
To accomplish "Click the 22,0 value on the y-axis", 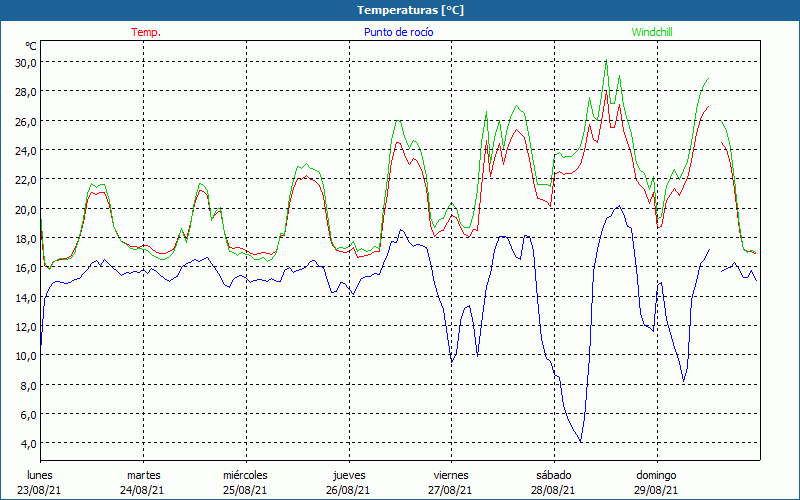I will [26, 180].
